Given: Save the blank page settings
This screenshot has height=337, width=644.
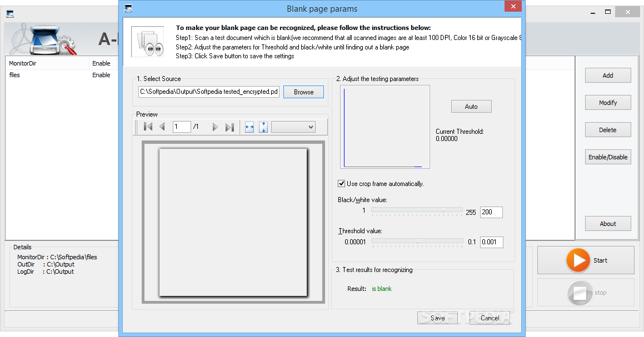Looking at the screenshot, I should [x=437, y=318].
